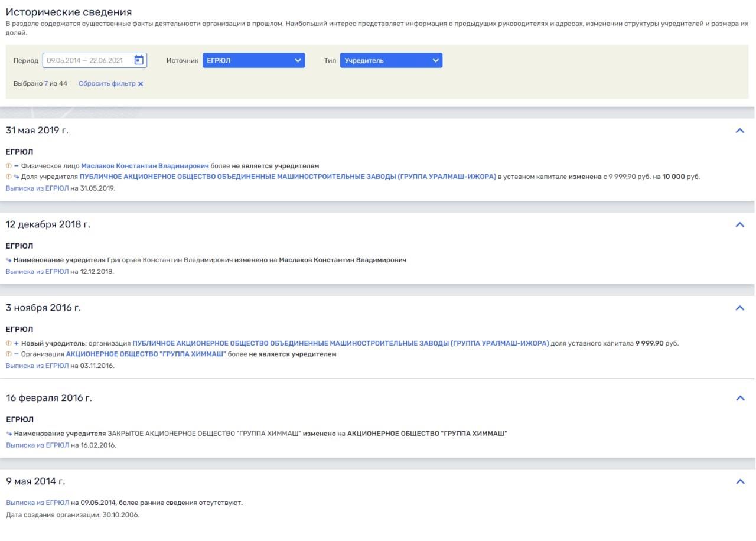The height and width of the screenshot is (541, 756).
Task: Open the Тип dropdown set to Учредитель
Action: point(391,60)
